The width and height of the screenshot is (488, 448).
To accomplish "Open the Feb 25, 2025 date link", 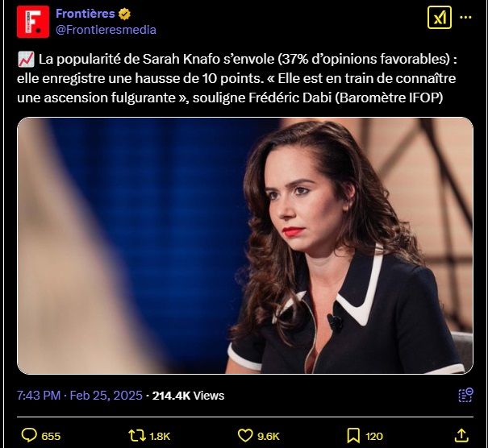I will [106, 396].
